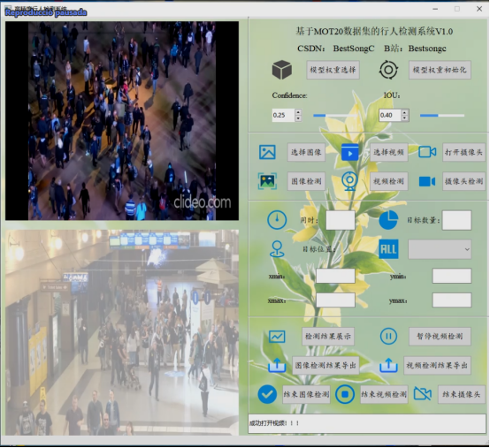Click the CSDN BestSongC label
Viewport: 490px width, 448px height.
(335, 49)
